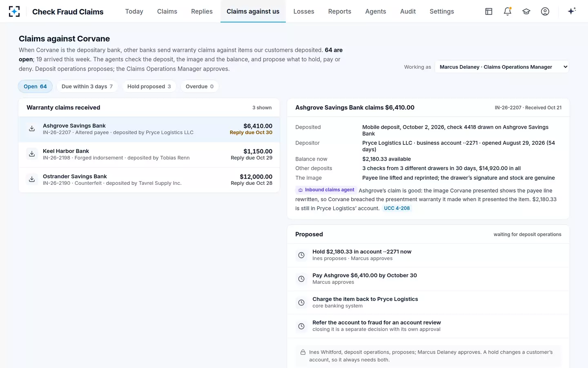Click the $12,000.00 claim amount

(x=256, y=177)
